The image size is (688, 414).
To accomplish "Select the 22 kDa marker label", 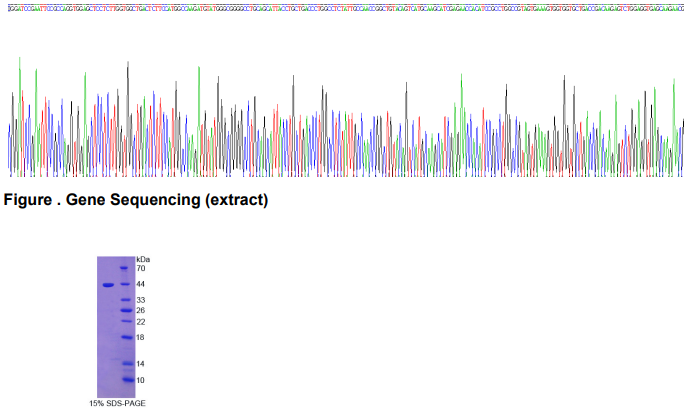I will click(141, 322).
